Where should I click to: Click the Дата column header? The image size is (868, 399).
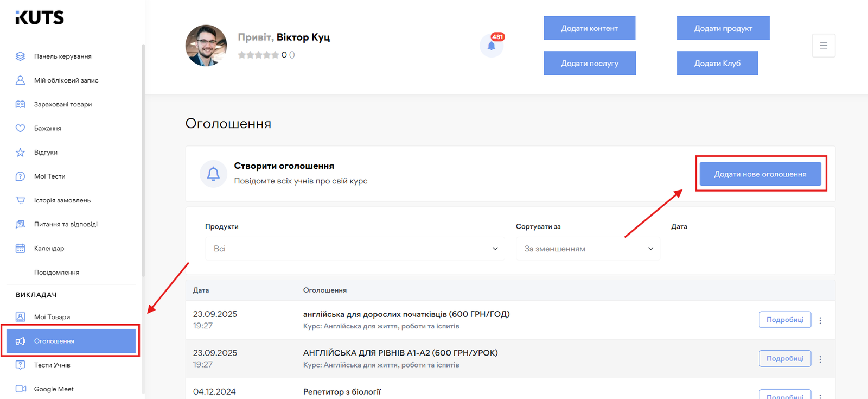[201, 290]
